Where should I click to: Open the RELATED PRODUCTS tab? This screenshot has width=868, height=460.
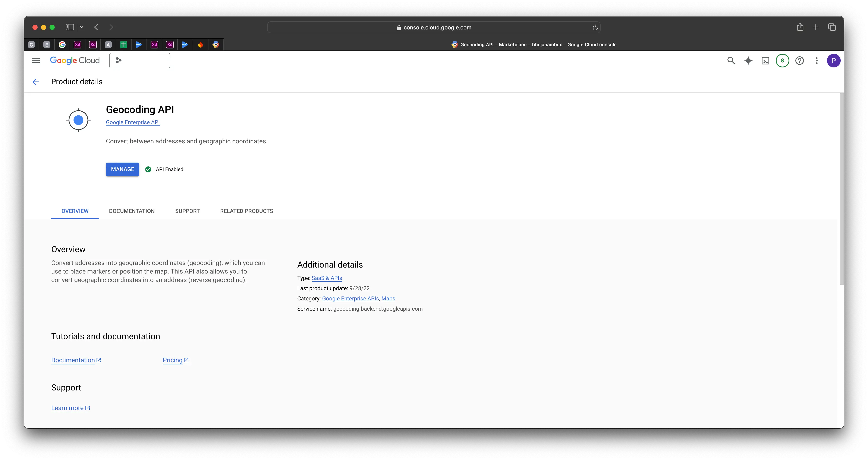[x=247, y=211]
